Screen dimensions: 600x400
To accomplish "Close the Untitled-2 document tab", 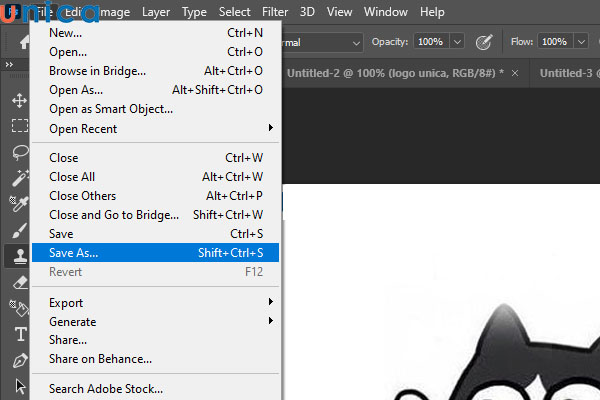I will 515,74.
